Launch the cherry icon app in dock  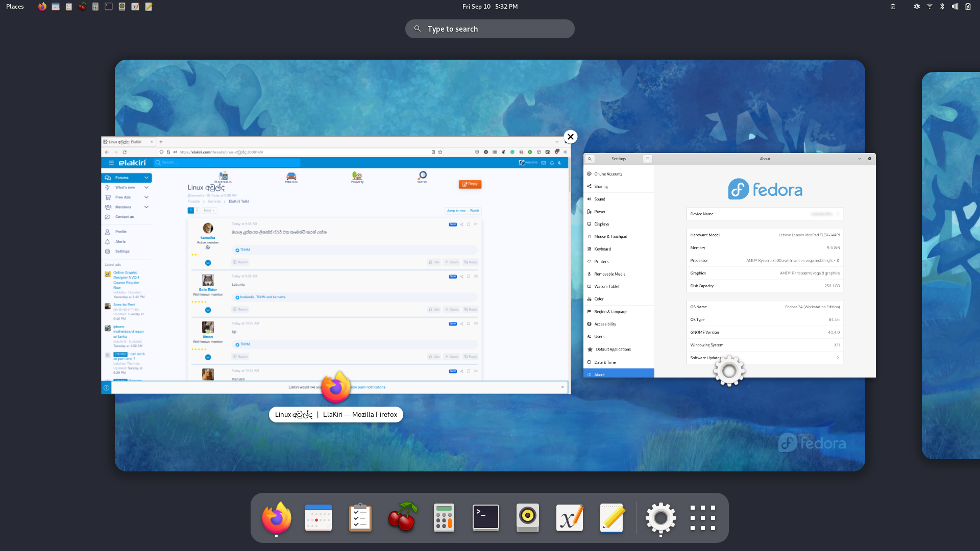tap(402, 517)
